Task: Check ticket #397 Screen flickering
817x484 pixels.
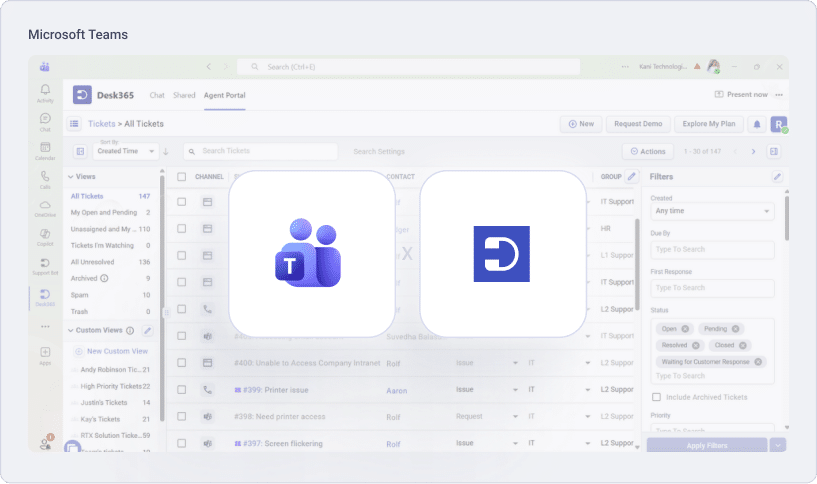Action: pos(181,443)
